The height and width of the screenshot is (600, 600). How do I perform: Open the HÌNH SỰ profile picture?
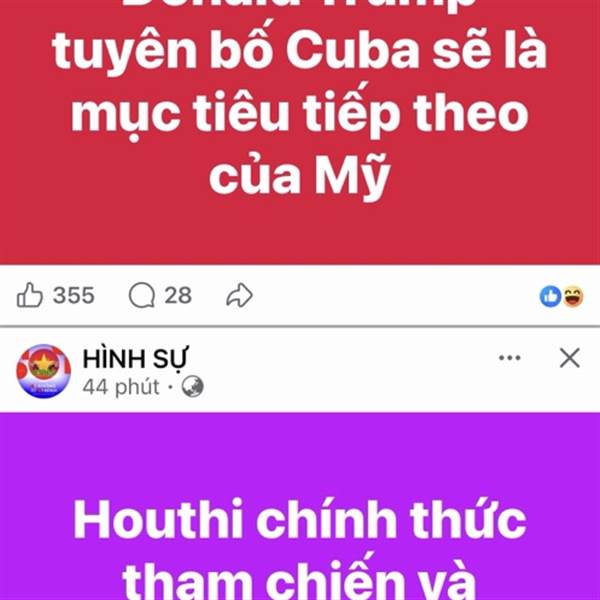[x=44, y=371]
